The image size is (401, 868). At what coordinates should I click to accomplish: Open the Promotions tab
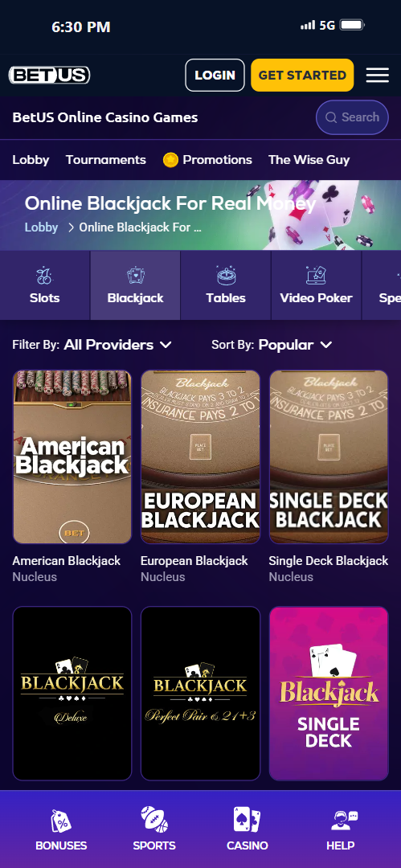coord(207,160)
